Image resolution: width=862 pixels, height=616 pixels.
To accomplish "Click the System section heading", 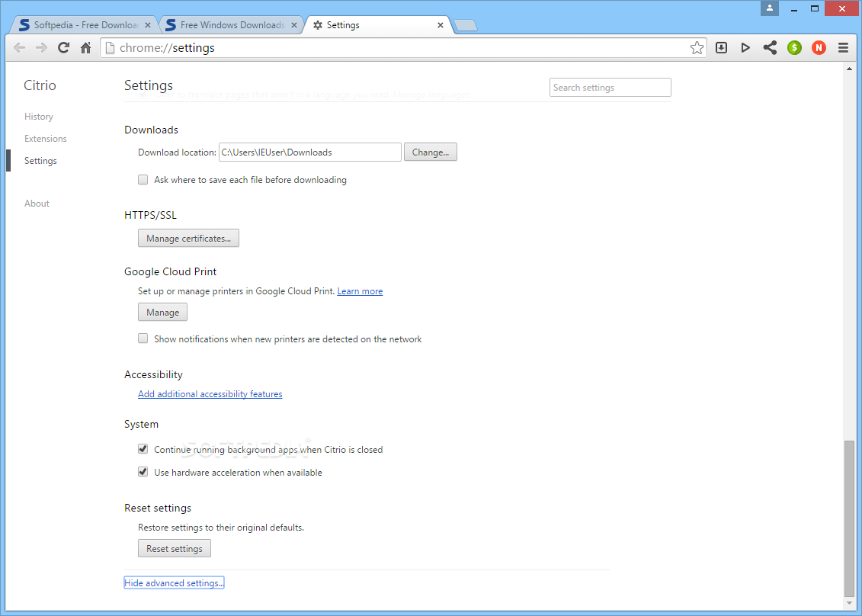I will coord(141,424).
